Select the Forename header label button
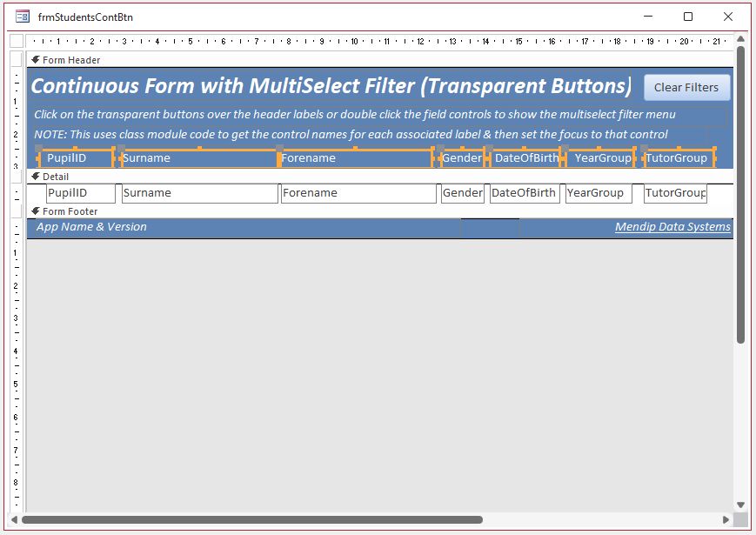 tap(356, 158)
